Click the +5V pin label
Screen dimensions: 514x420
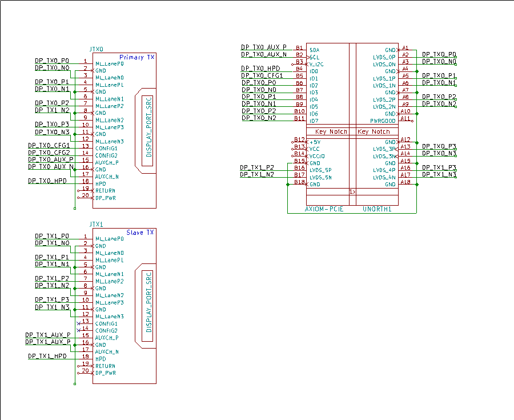pyautogui.click(x=315, y=142)
